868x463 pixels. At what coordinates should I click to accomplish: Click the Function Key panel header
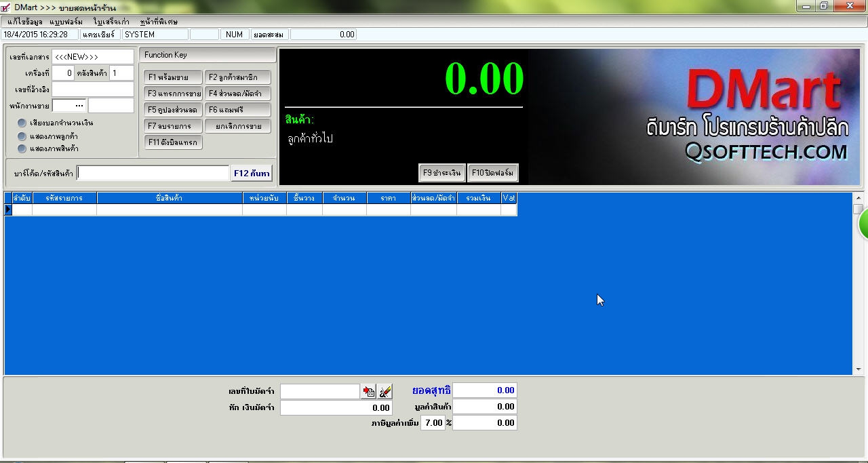(x=208, y=55)
